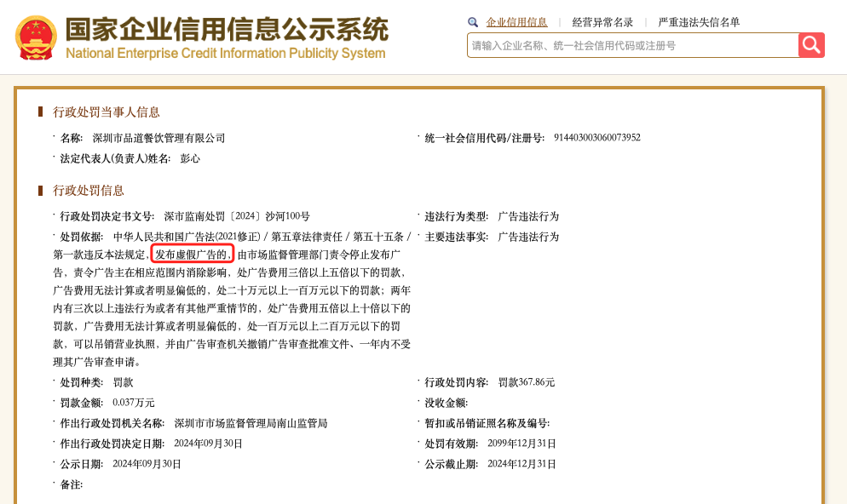Viewport: 847px width, 504px height.
Task: Click the phrase 发布虚假广告的
Action: click(192, 255)
